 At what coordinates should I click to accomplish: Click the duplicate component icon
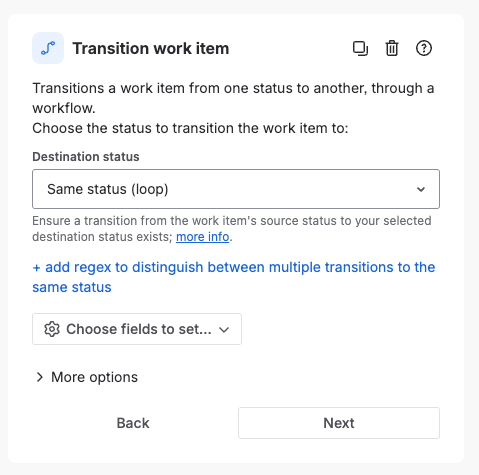pos(360,48)
